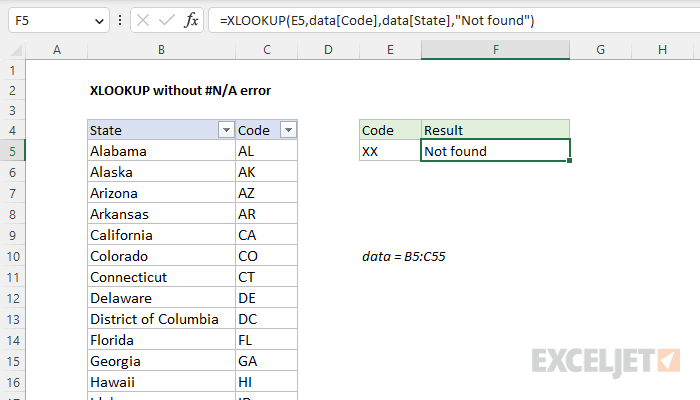
Task: Click the Enter checkmark icon in formula bar
Action: pos(166,20)
